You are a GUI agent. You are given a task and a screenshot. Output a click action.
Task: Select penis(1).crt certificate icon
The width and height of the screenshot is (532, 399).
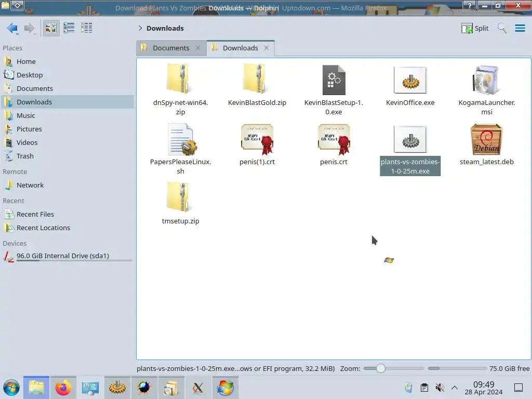click(x=257, y=139)
